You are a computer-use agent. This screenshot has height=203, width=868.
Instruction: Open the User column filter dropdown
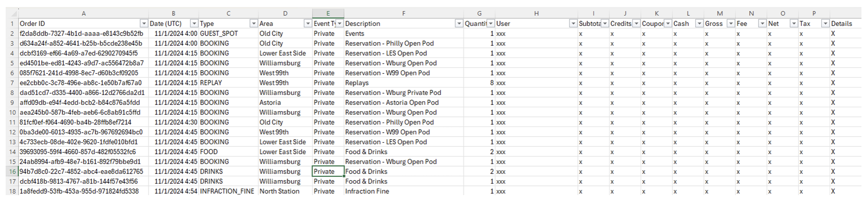click(x=573, y=24)
